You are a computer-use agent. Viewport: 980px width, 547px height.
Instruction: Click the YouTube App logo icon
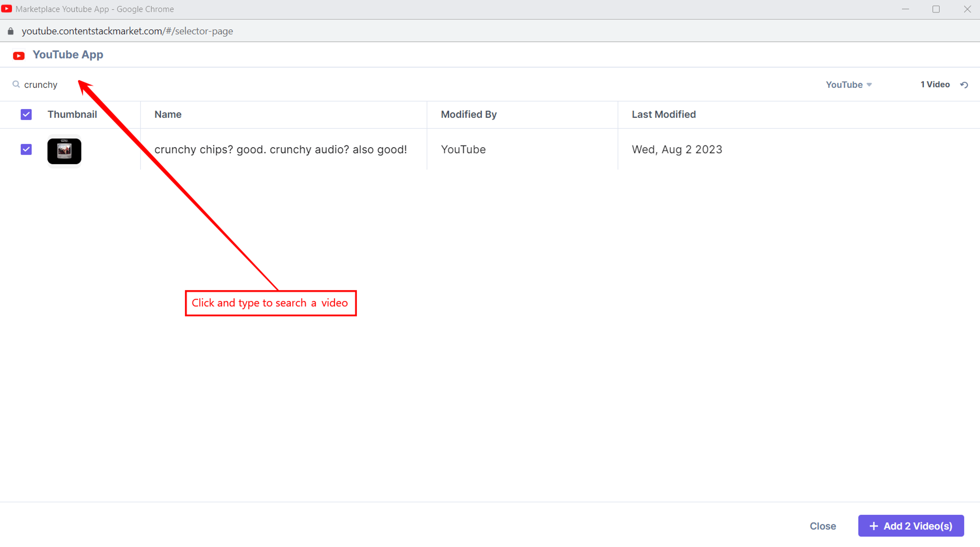[x=19, y=56]
